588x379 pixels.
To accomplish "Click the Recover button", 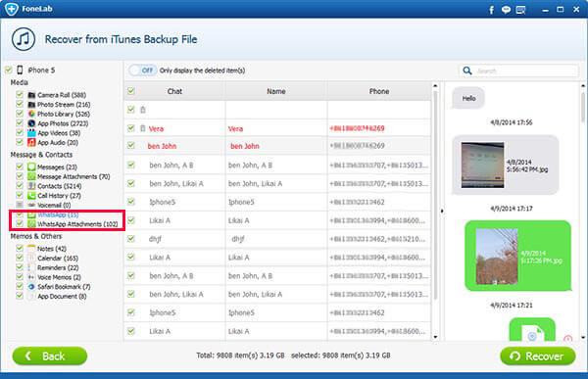I will coord(538,355).
